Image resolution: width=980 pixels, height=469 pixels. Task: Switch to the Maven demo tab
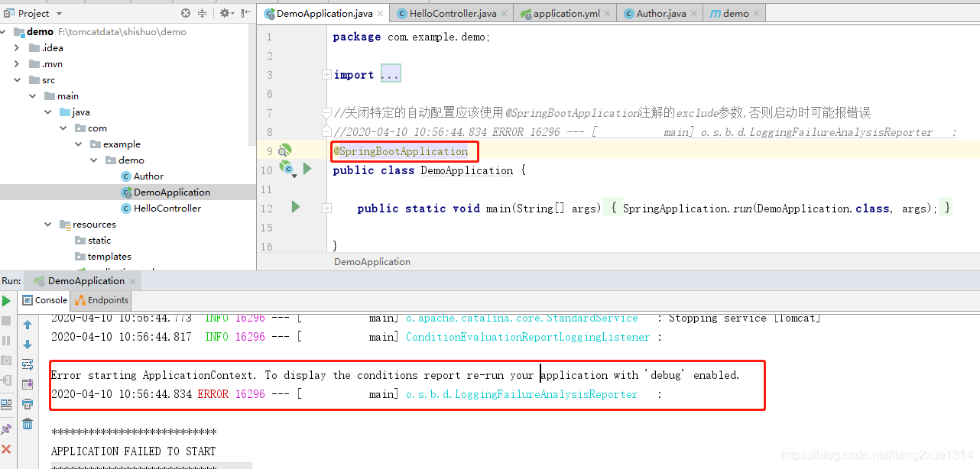click(x=735, y=13)
